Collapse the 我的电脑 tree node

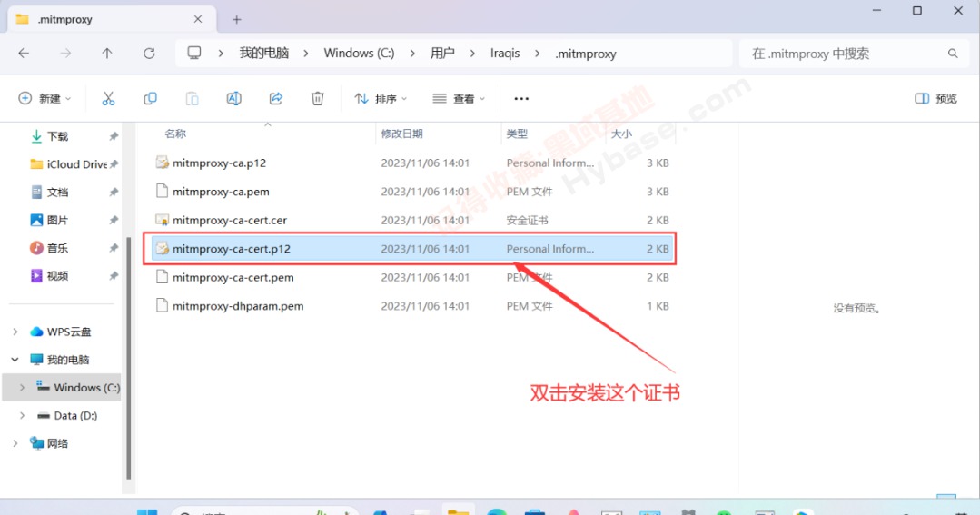15,360
